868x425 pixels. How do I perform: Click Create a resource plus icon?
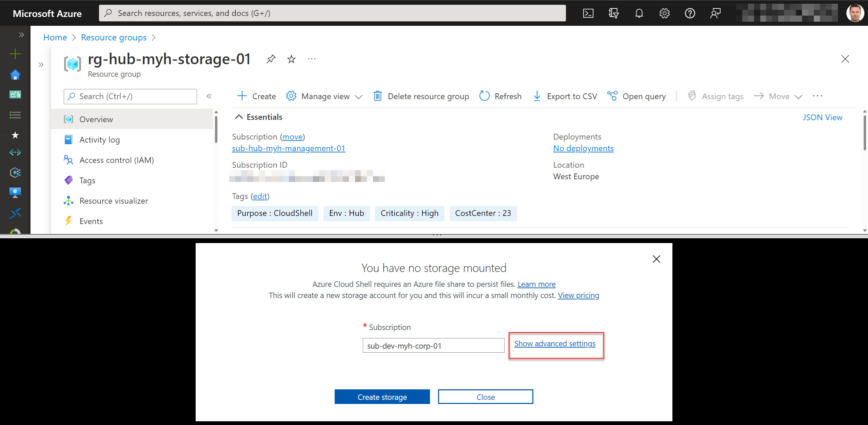pyautogui.click(x=15, y=54)
